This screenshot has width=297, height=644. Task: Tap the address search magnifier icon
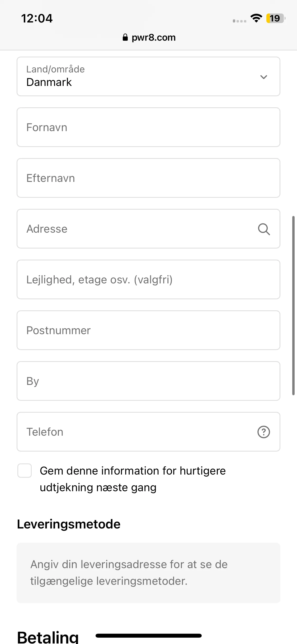click(x=264, y=229)
